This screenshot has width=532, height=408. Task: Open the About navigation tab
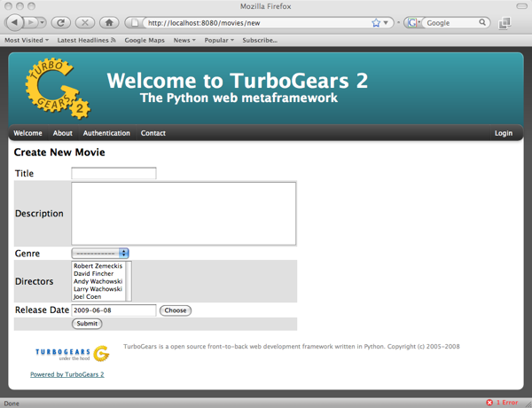pyautogui.click(x=62, y=133)
